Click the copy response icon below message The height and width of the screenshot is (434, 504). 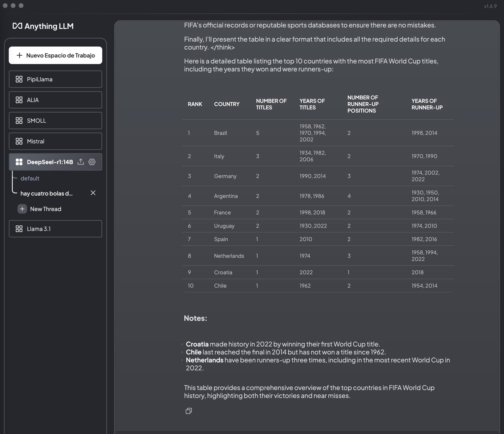[189, 411]
